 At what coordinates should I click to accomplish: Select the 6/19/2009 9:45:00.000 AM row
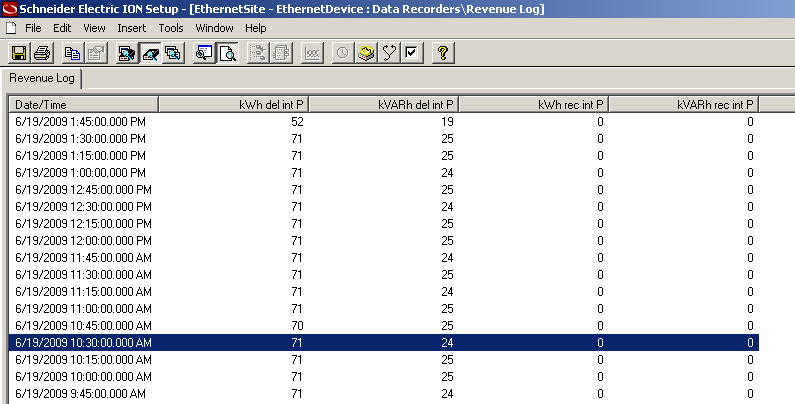pos(384,393)
